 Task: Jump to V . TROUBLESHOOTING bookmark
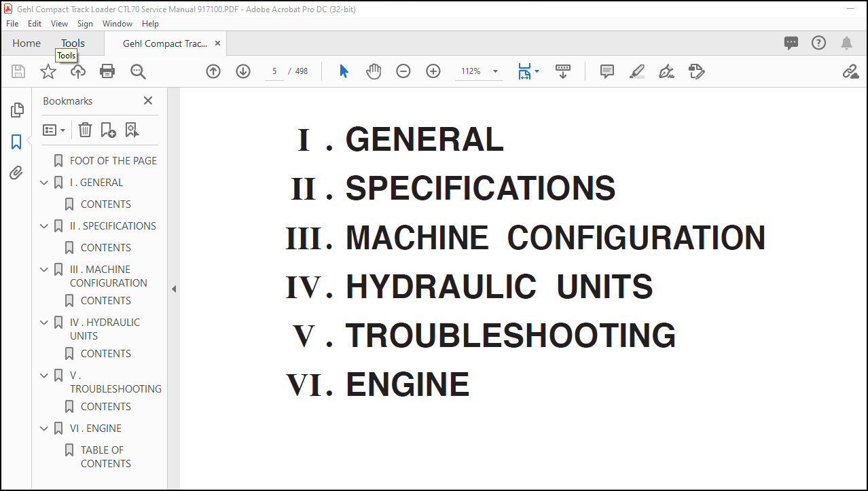[115, 382]
